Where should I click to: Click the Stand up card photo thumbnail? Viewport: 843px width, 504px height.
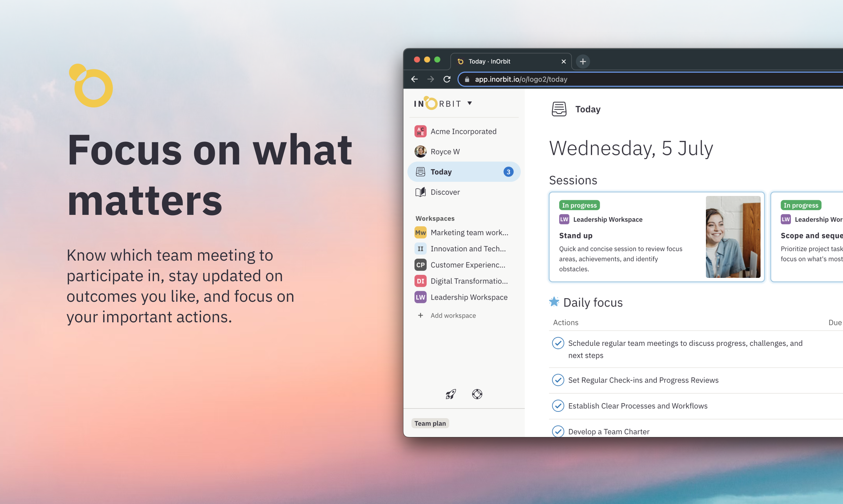click(733, 237)
